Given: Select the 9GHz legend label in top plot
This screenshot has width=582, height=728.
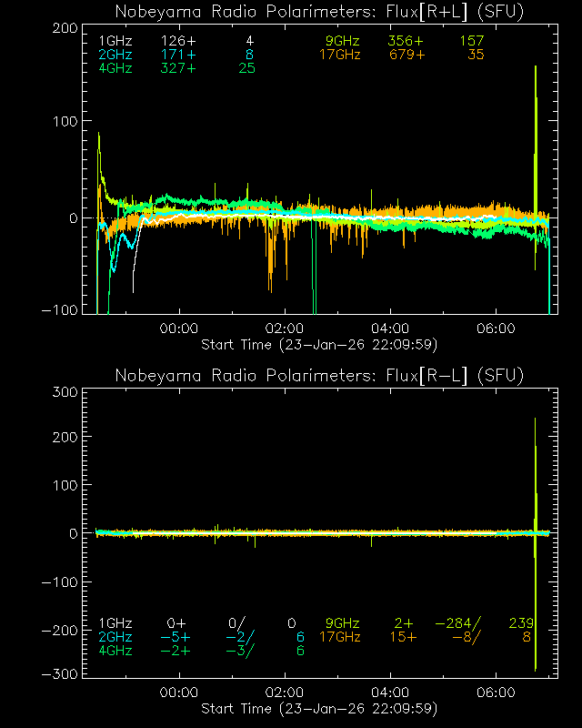Looking at the screenshot, I should [x=342, y=42].
